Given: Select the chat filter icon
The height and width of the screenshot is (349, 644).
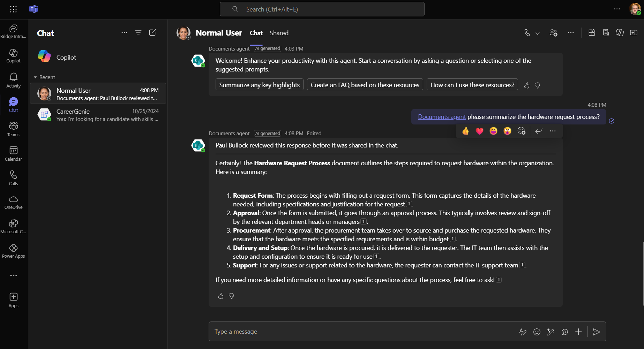Looking at the screenshot, I should pyautogui.click(x=138, y=32).
